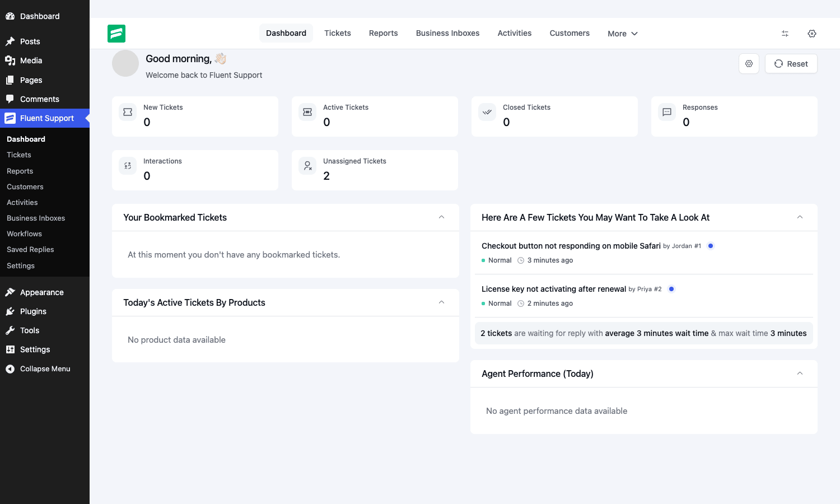Click the '2 tickets are waiting for reply' notice
This screenshot has width=840, height=504.
pyautogui.click(x=644, y=333)
